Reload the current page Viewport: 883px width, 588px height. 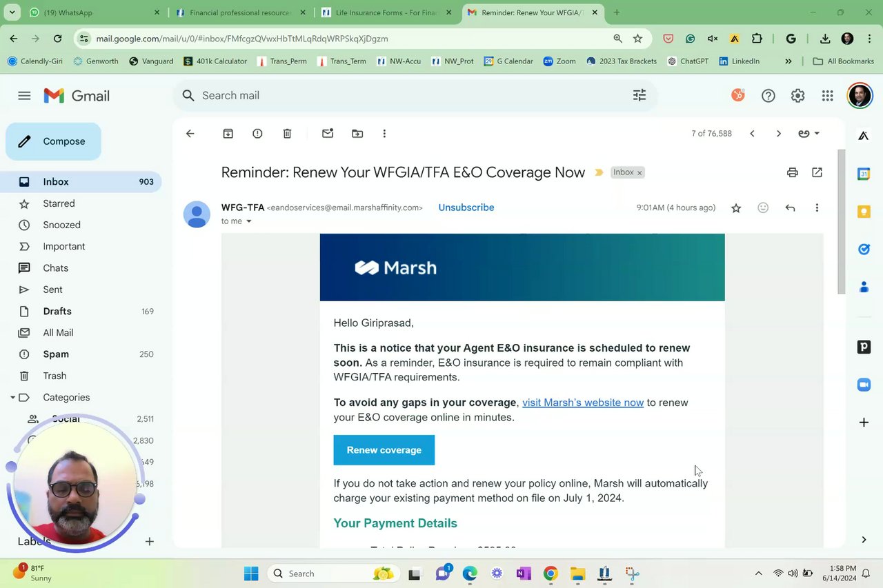point(57,39)
